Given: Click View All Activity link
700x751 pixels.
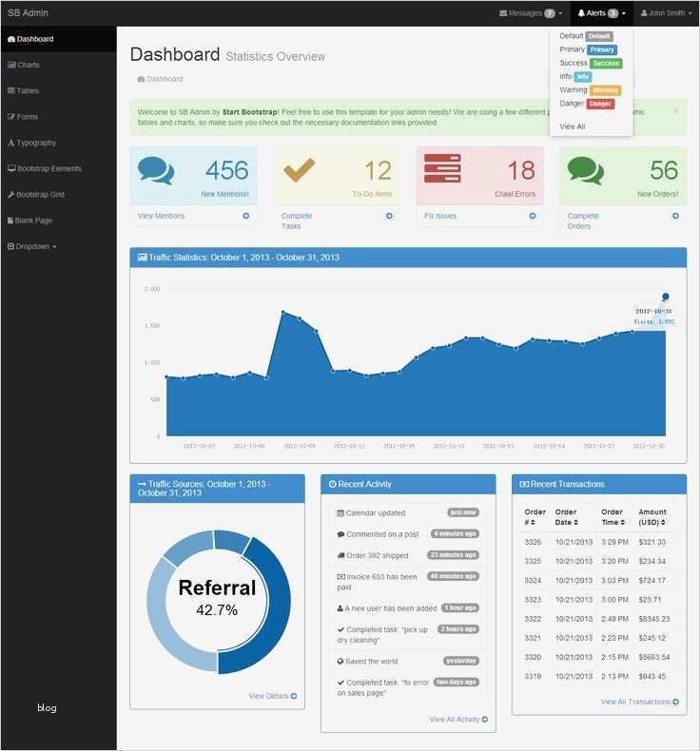Looking at the screenshot, I should [458, 720].
